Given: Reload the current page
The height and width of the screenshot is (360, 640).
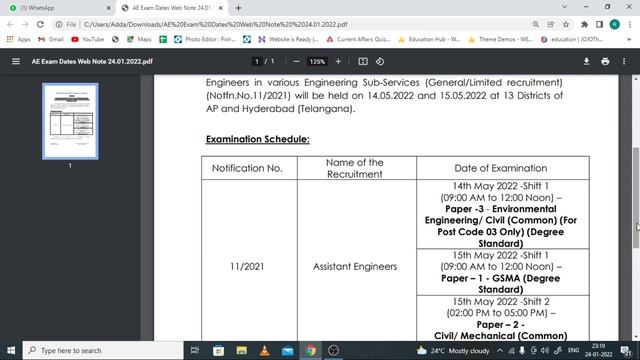Looking at the screenshot, I should pos(40,24).
